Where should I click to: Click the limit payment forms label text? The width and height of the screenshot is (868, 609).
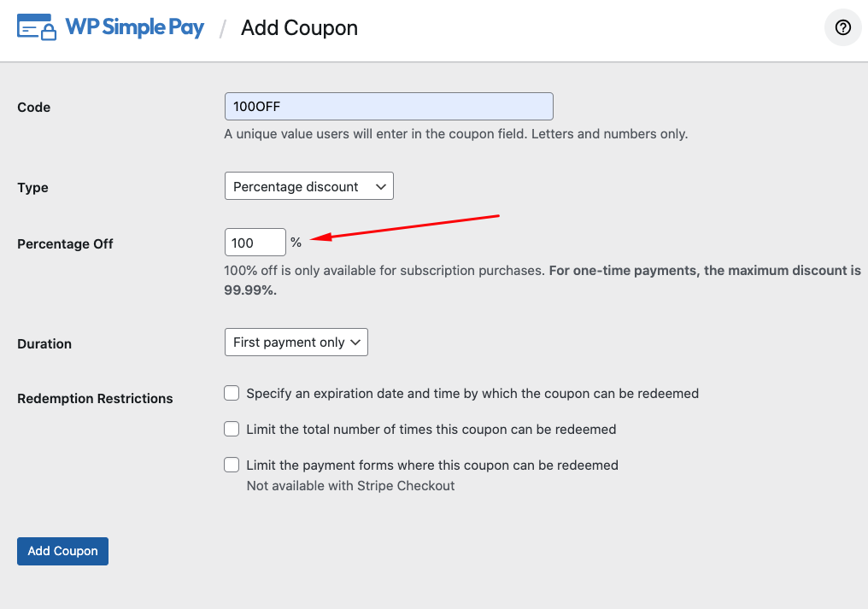(x=431, y=466)
